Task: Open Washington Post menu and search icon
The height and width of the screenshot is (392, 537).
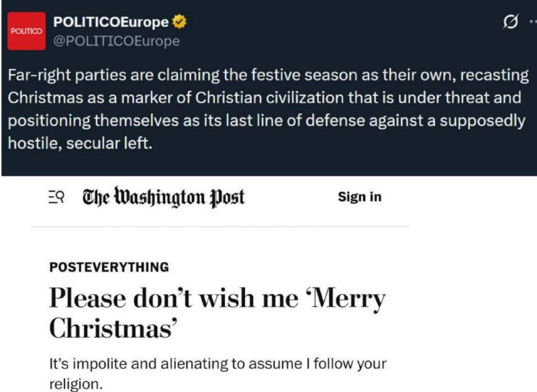Action: [56, 197]
